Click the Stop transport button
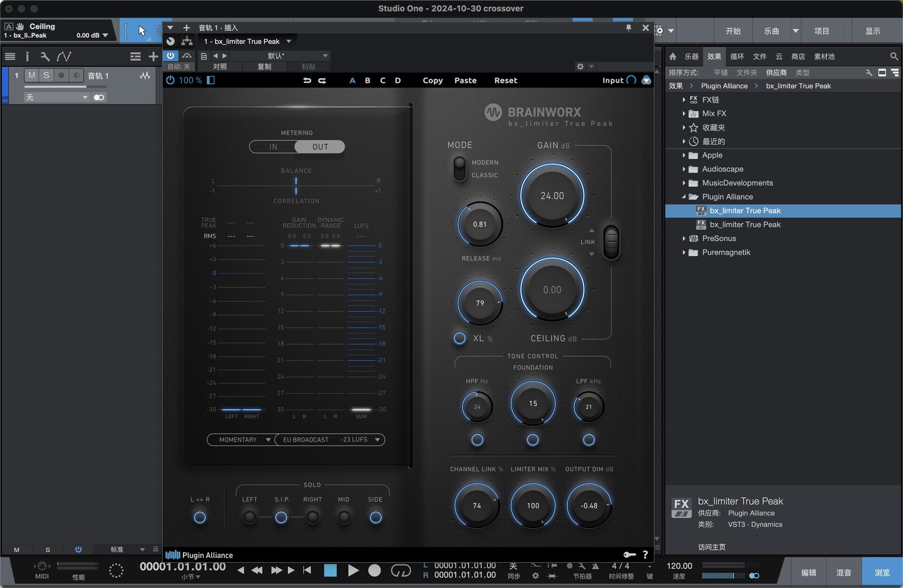The height and width of the screenshot is (588, 903). 331,571
